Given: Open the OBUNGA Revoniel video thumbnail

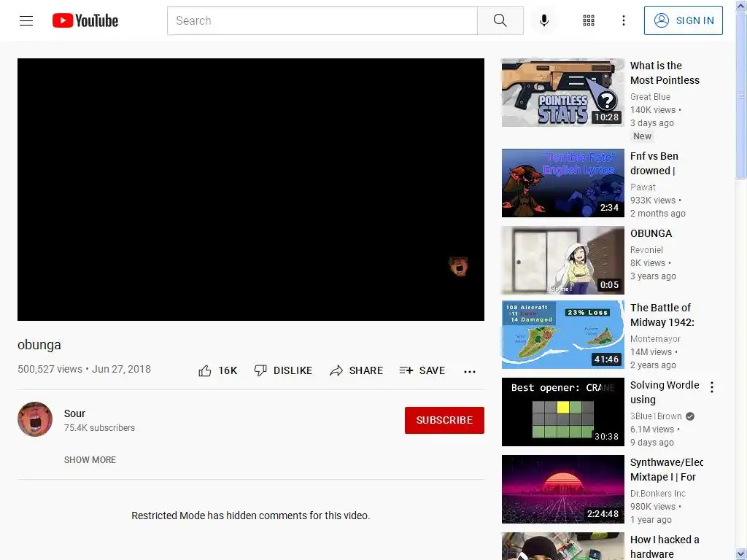Looking at the screenshot, I should coord(562,260).
